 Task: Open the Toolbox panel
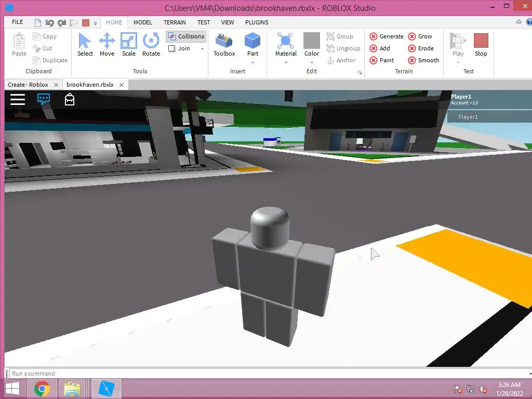[224, 44]
